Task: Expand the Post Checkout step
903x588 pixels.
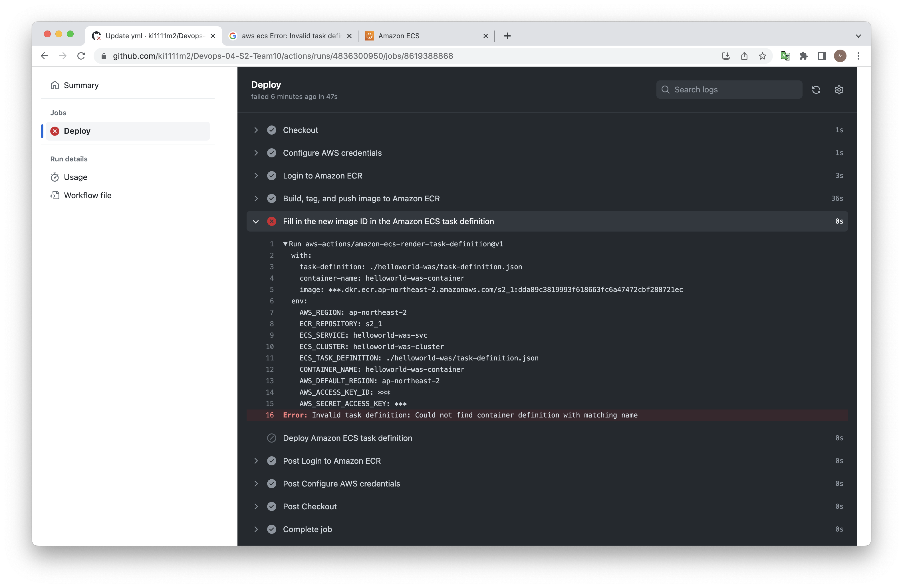Action: pyautogui.click(x=256, y=506)
